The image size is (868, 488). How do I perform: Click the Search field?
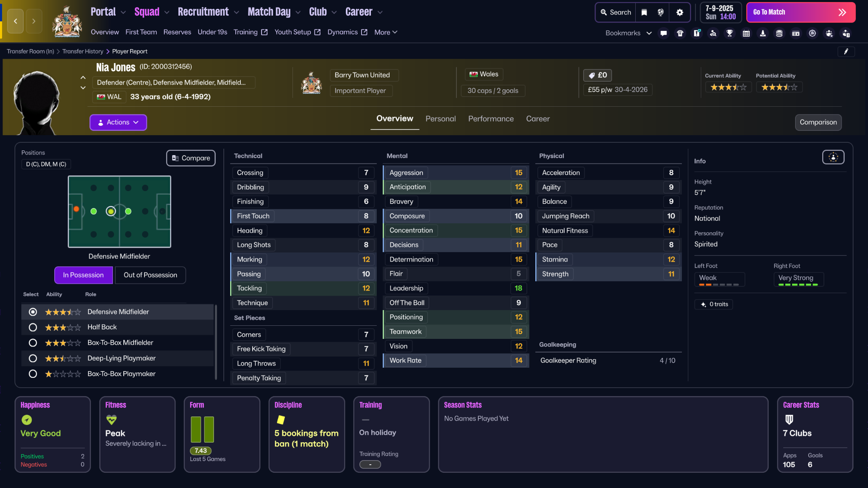coord(616,12)
